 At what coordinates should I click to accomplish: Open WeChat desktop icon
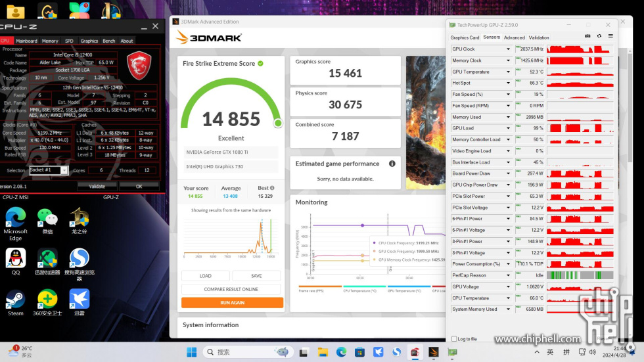pyautogui.click(x=47, y=221)
